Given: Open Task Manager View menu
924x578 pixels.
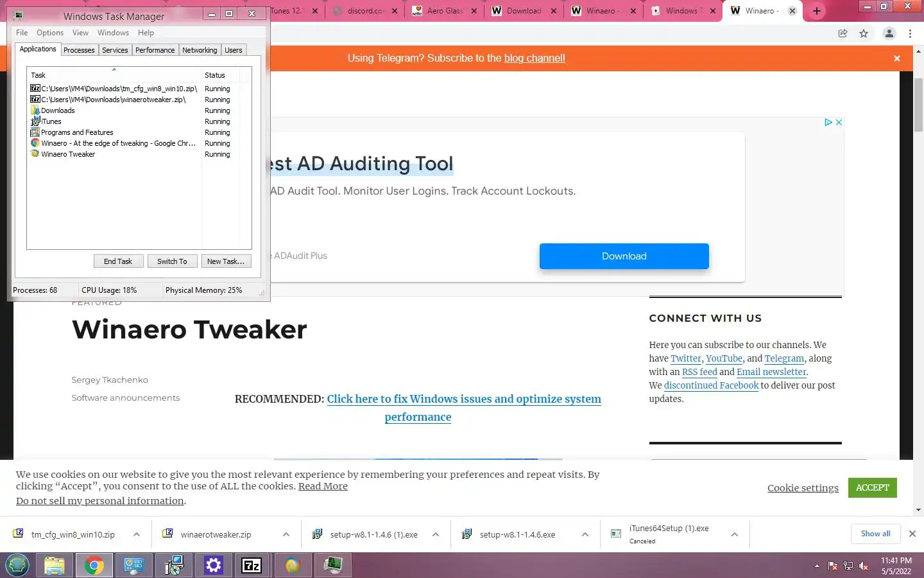Looking at the screenshot, I should [x=80, y=33].
